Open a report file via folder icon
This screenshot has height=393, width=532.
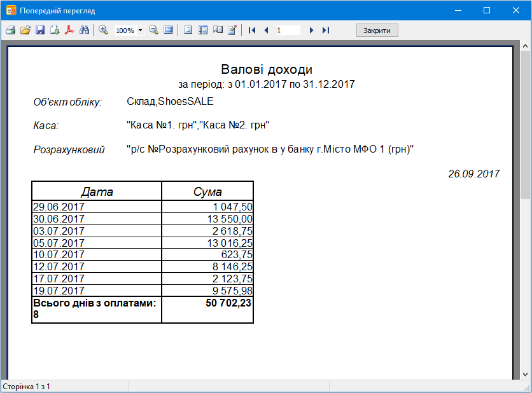(x=25, y=30)
